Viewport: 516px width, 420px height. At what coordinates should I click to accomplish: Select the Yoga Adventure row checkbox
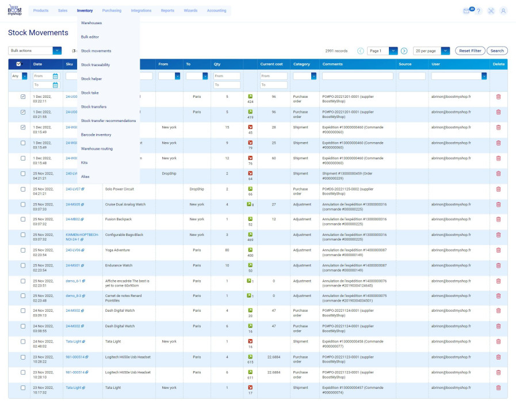(23, 250)
